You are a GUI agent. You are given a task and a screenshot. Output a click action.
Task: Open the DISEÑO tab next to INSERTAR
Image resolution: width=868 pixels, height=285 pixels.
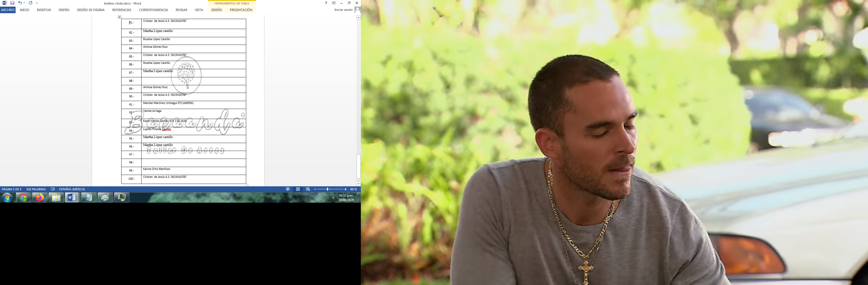[x=64, y=10]
